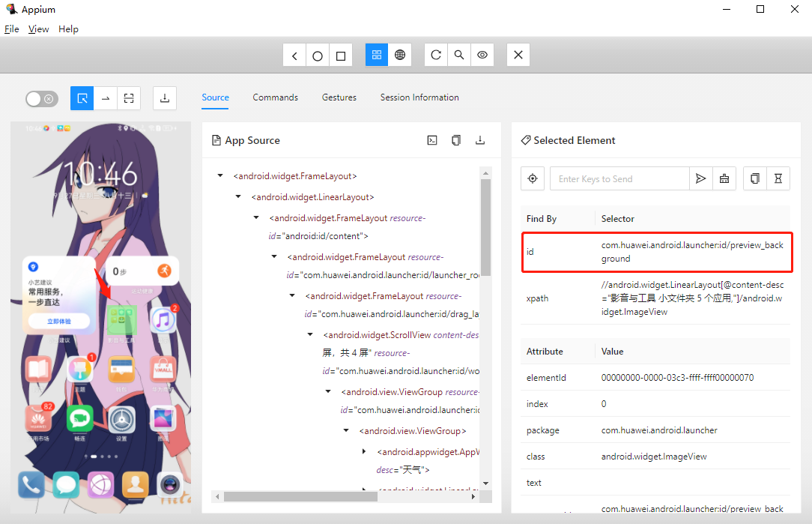The height and width of the screenshot is (524, 812).
Task: Enable native app mode grid button
Action: click(377, 55)
